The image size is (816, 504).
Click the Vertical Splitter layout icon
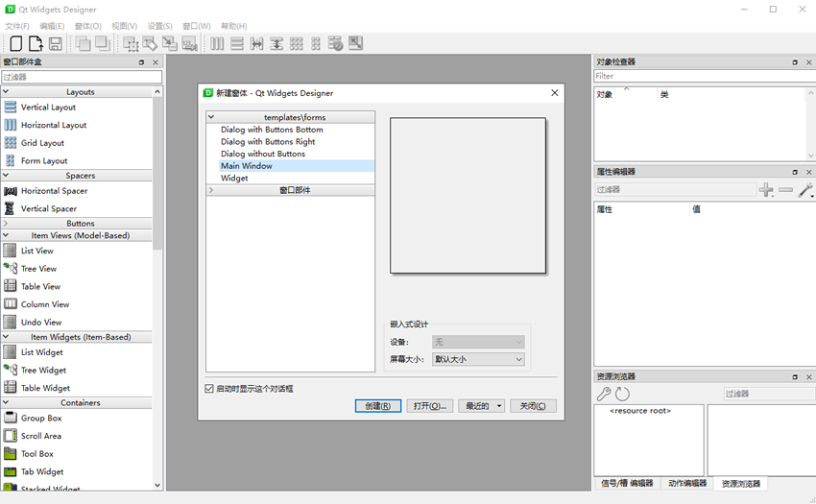pos(276,44)
